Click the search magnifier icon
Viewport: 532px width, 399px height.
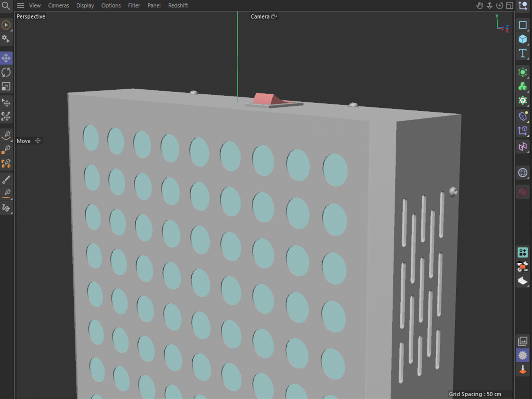6,5
